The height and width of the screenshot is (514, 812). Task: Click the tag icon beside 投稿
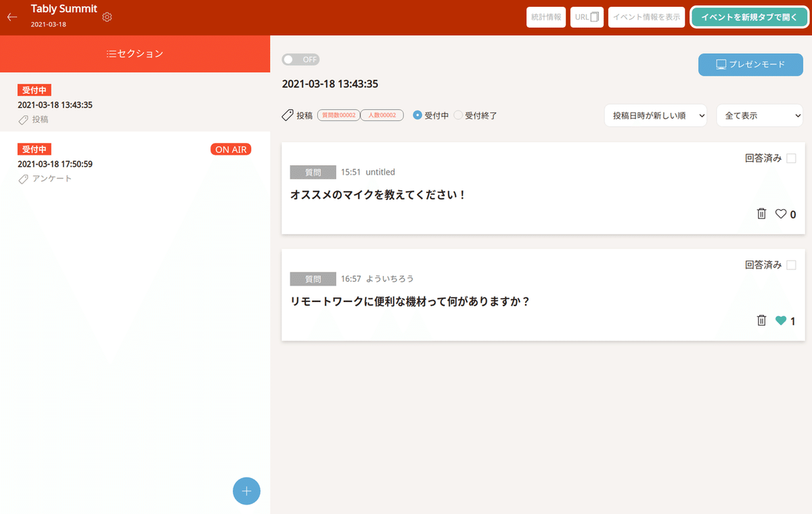point(287,114)
